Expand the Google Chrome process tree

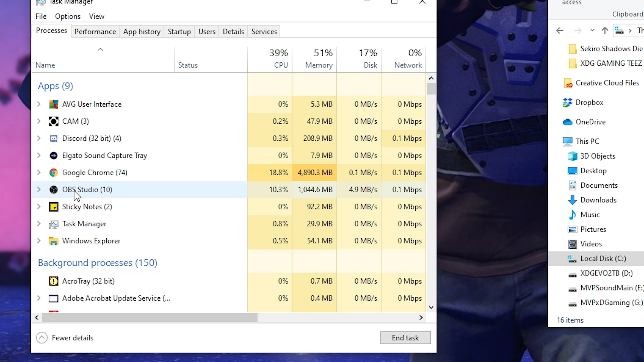pyautogui.click(x=39, y=172)
